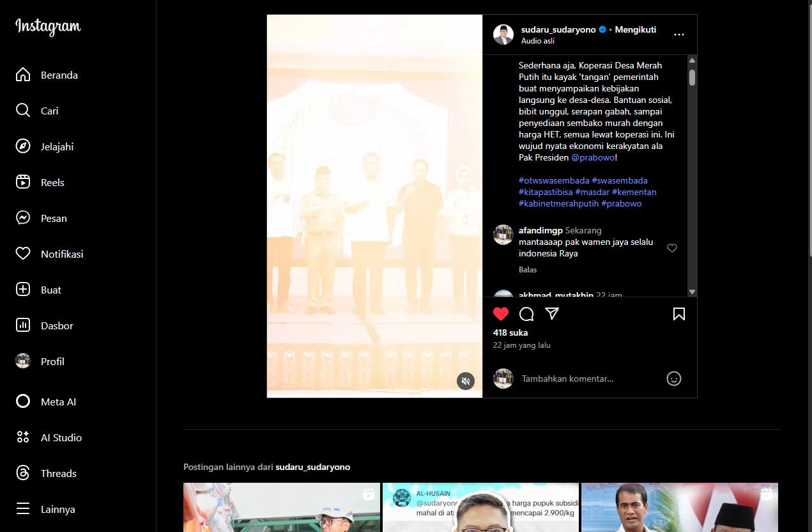Open the Instagram logo home link

point(48,27)
